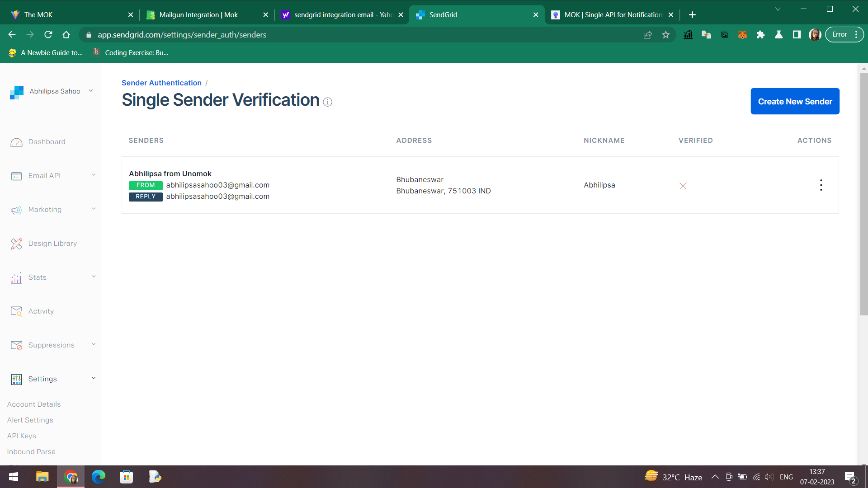Image resolution: width=868 pixels, height=488 pixels.
Task: Open File Explorer from the taskbar
Action: click(x=42, y=477)
